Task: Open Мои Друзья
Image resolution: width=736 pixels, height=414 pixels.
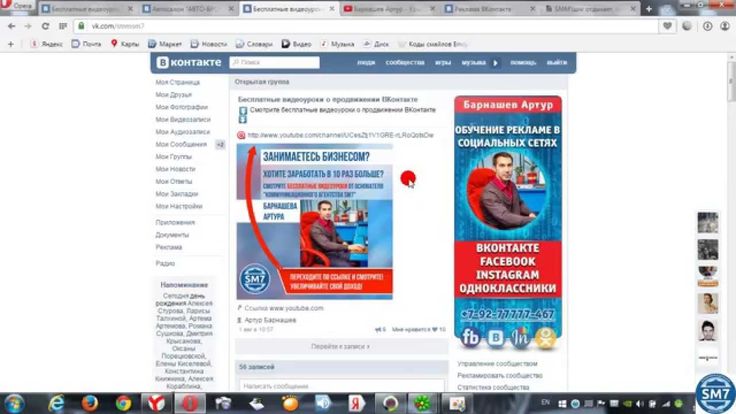Action: (x=173, y=95)
